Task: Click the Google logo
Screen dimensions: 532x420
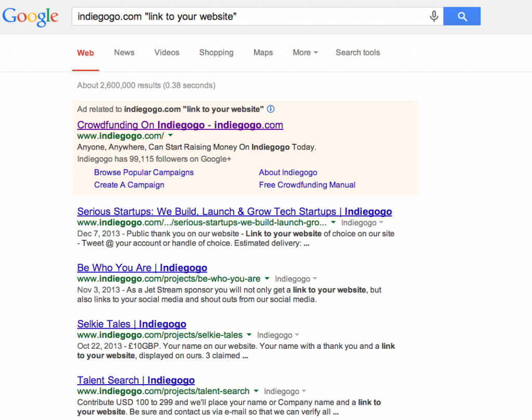Action: tap(31, 17)
